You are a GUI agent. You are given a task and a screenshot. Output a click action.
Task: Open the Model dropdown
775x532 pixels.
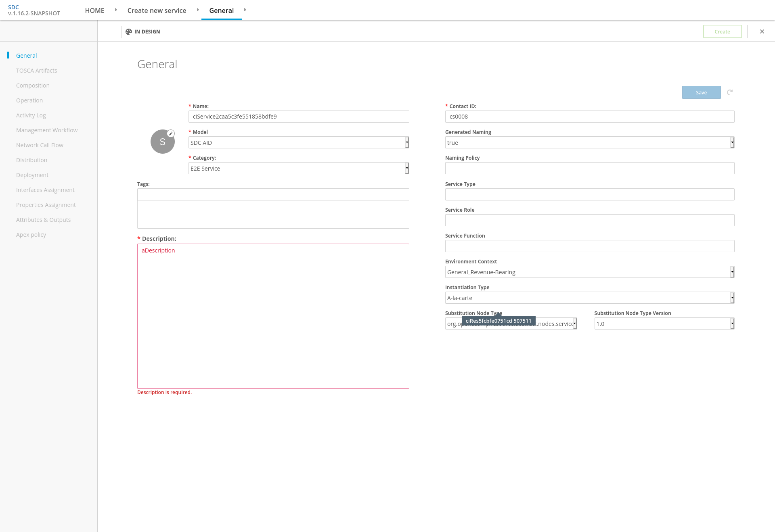click(299, 142)
